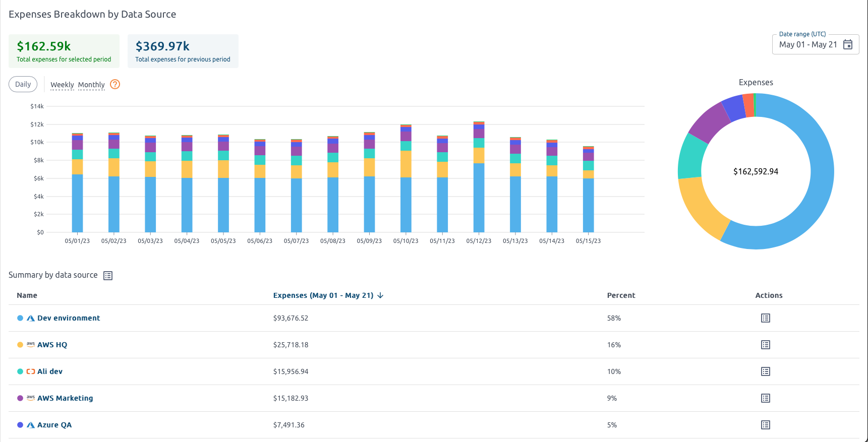Select the Daily breakdown option

pos(23,84)
